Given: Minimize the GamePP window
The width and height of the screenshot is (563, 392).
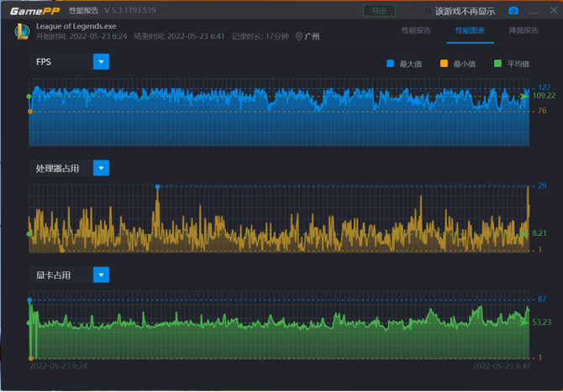Looking at the screenshot, I should (534, 11).
